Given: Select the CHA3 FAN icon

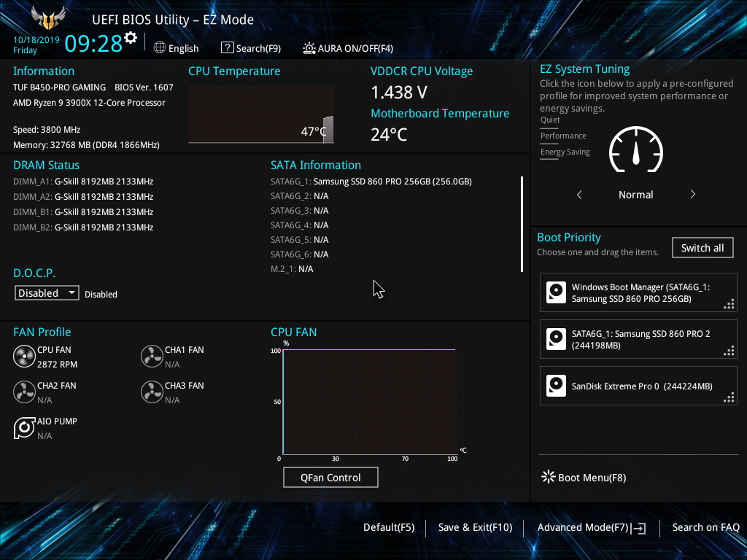Looking at the screenshot, I should [x=152, y=392].
